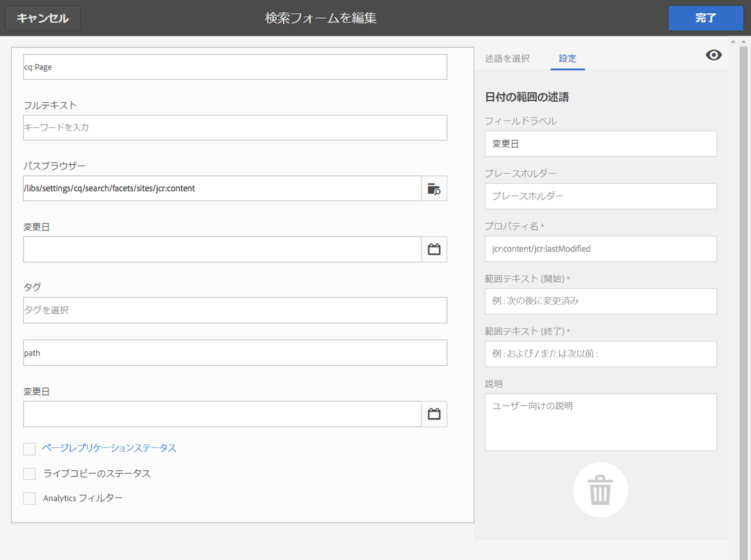751x560 pixels.
Task: Open the ページレプリケーションステータス link
Action: (x=109, y=448)
